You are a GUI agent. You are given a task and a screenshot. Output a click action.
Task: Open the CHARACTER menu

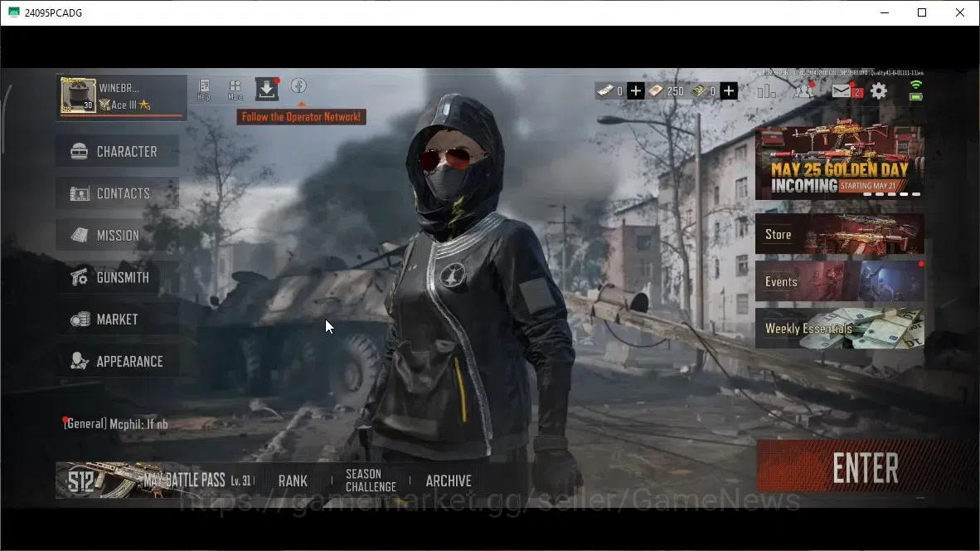[118, 151]
